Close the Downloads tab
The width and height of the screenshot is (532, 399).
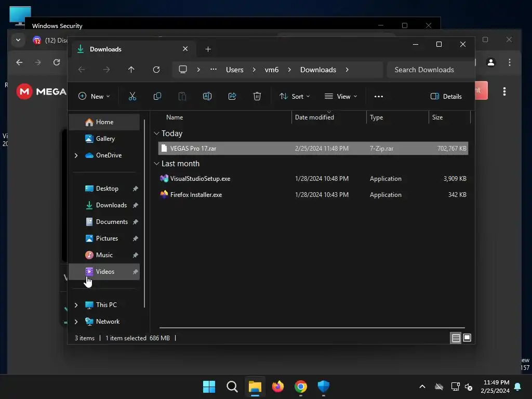pyautogui.click(x=185, y=49)
